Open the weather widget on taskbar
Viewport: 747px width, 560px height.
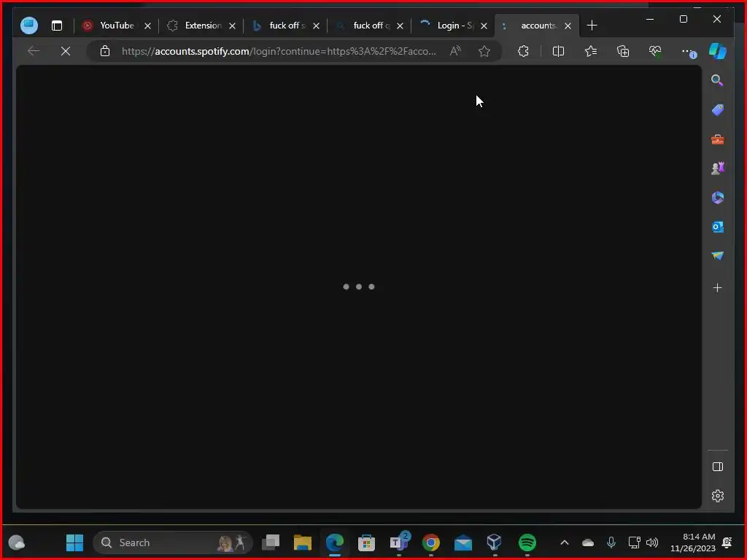17,542
